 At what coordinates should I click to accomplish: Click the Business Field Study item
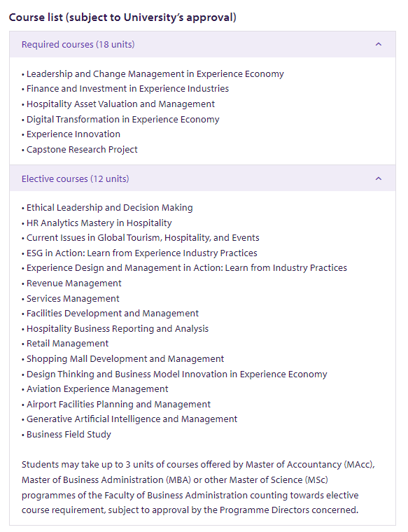pyautogui.click(x=69, y=434)
